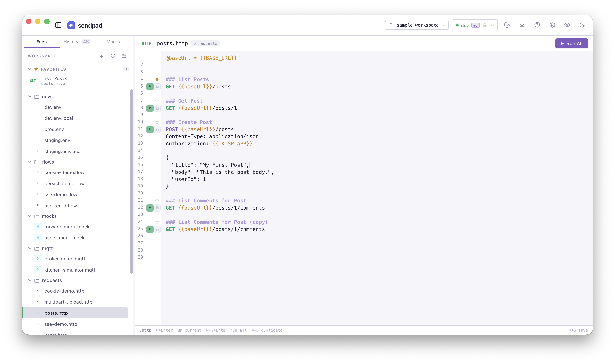Viewport: 615px width, 364px height.
Task: Run the Create Post request
Action: click(150, 129)
